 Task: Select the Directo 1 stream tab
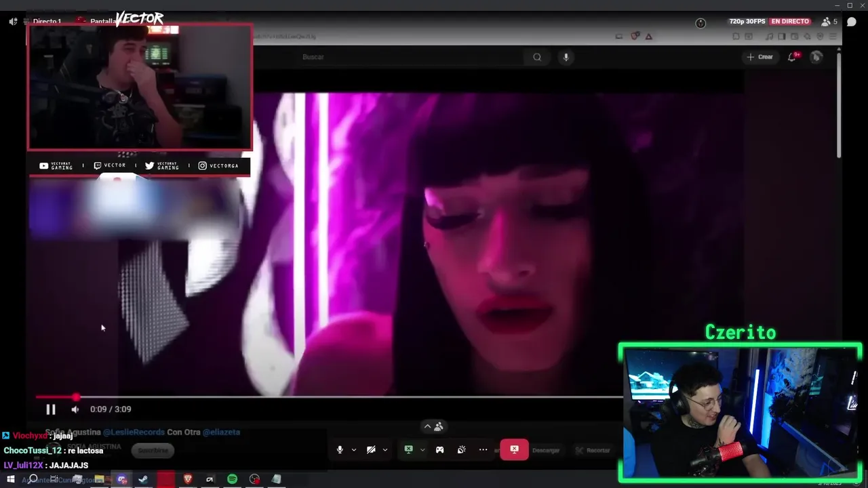(47, 22)
